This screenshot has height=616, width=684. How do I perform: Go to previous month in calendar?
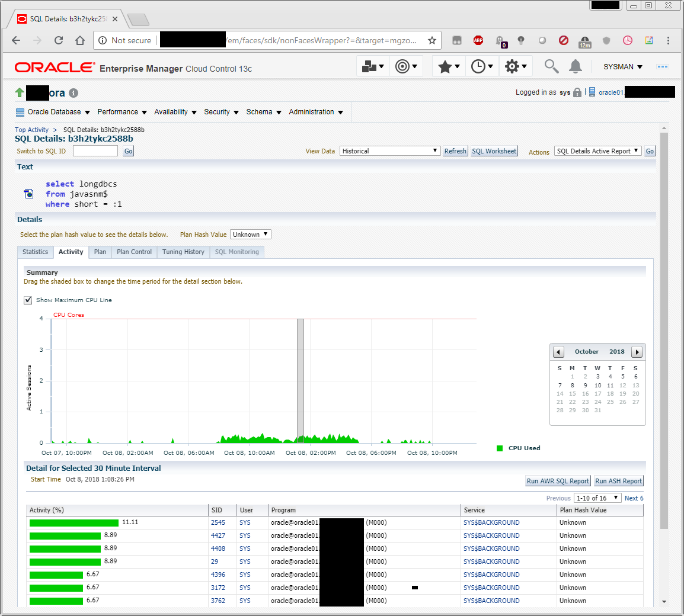[x=558, y=352]
